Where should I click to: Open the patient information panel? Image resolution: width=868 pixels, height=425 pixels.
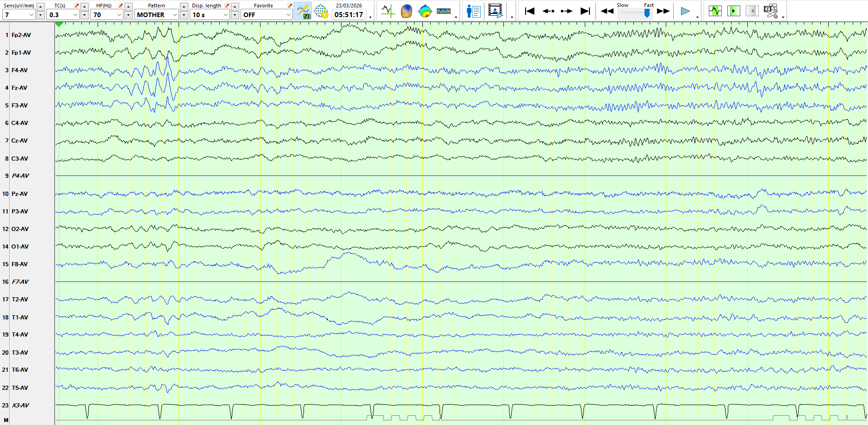pyautogui.click(x=473, y=11)
